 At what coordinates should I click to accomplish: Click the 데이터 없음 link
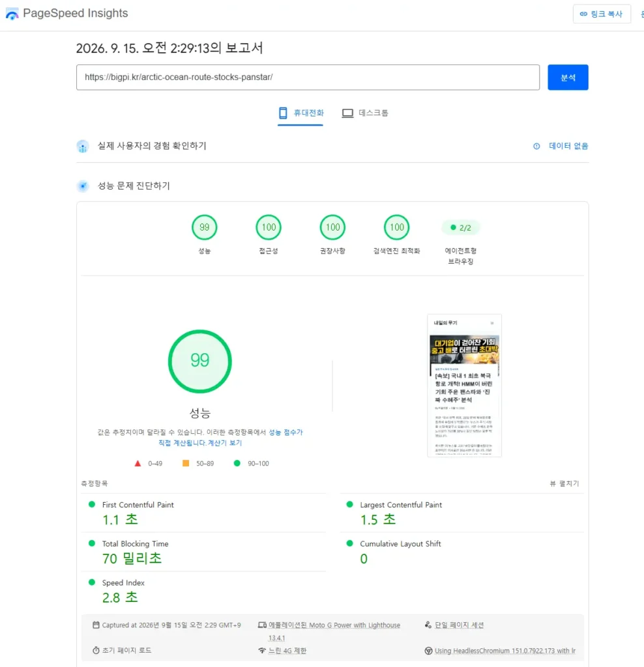coord(568,147)
